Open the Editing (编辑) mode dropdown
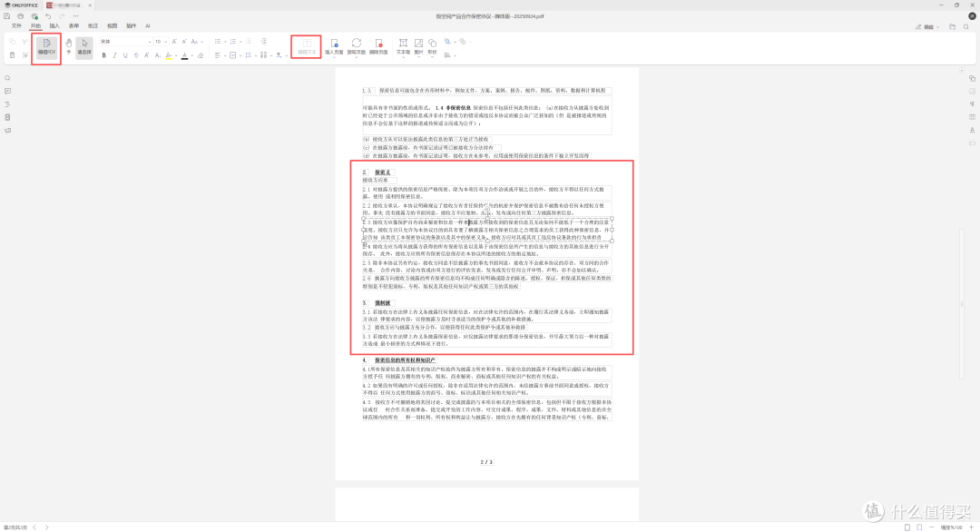The width and height of the screenshot is (980, 532). pyautogui.click(x=927, y=27)
